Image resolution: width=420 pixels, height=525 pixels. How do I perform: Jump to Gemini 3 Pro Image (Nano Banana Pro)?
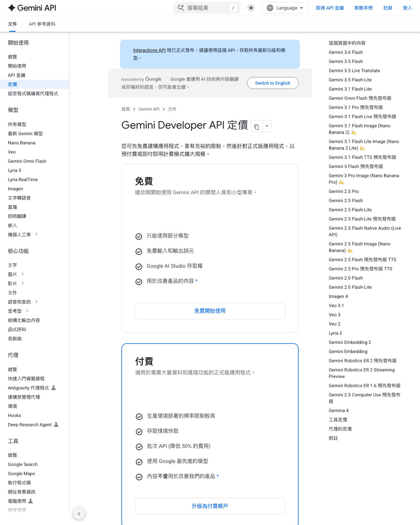coord(364,179)
